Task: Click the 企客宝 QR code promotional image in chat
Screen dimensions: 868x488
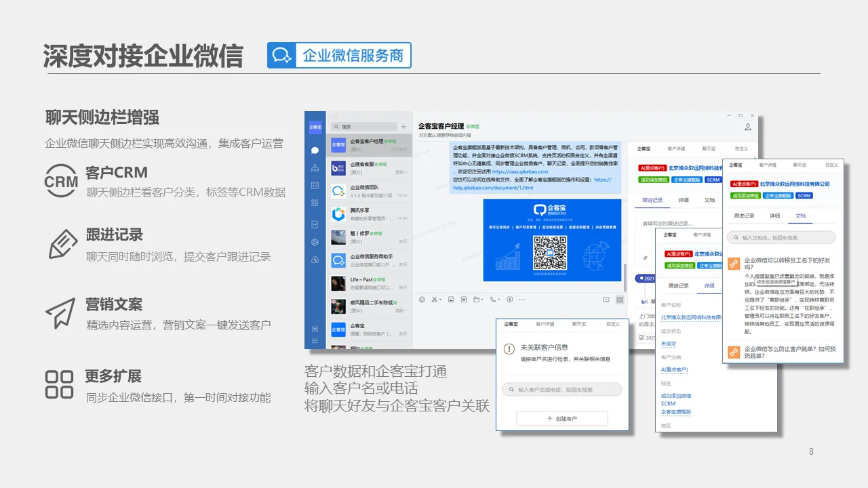Action: coord(552,240)
